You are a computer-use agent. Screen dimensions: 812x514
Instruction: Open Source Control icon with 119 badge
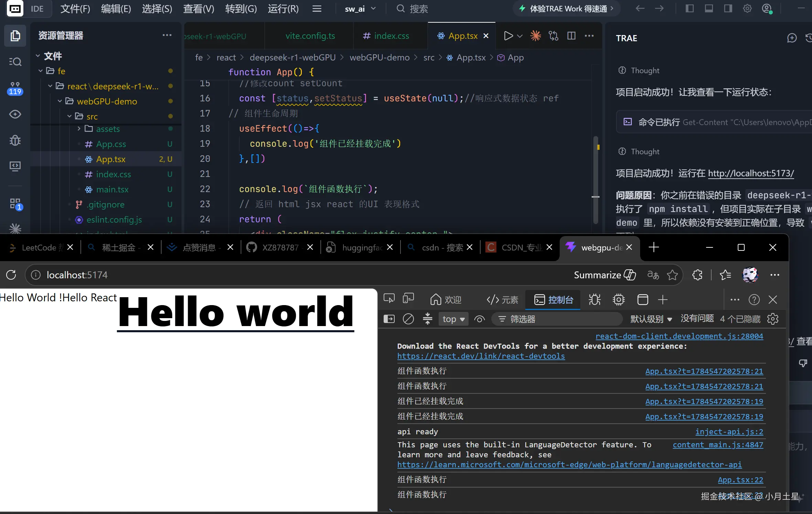click(15, 88)
